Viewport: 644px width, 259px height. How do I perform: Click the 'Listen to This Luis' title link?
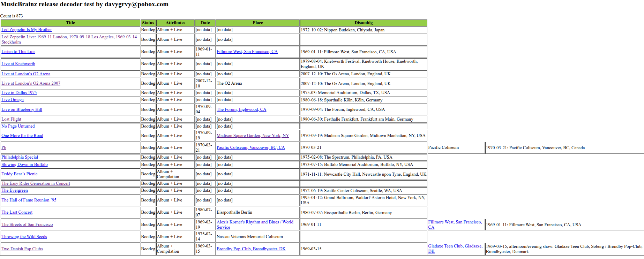click(18, 52)
